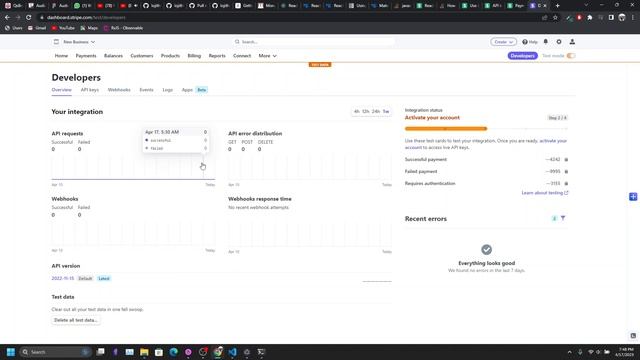Select the 1w time range
The height and width of the screenshot is (360, 640).
(x=386, y=111)
